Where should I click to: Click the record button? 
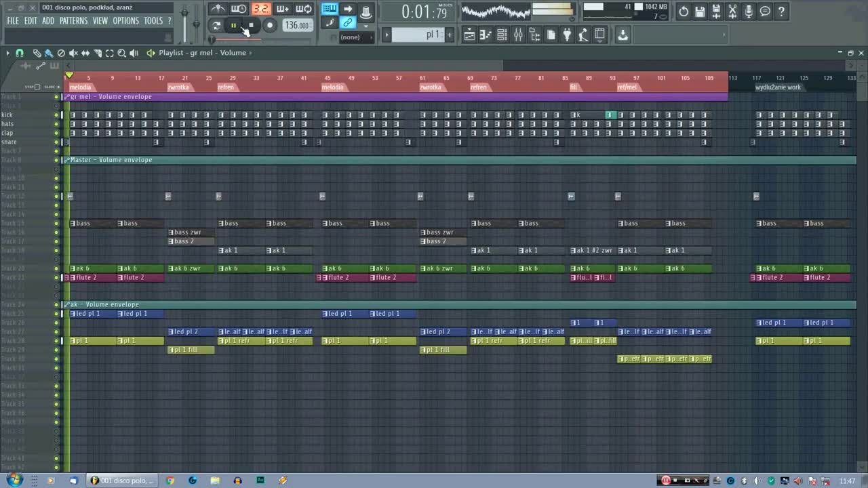[269, 26]
